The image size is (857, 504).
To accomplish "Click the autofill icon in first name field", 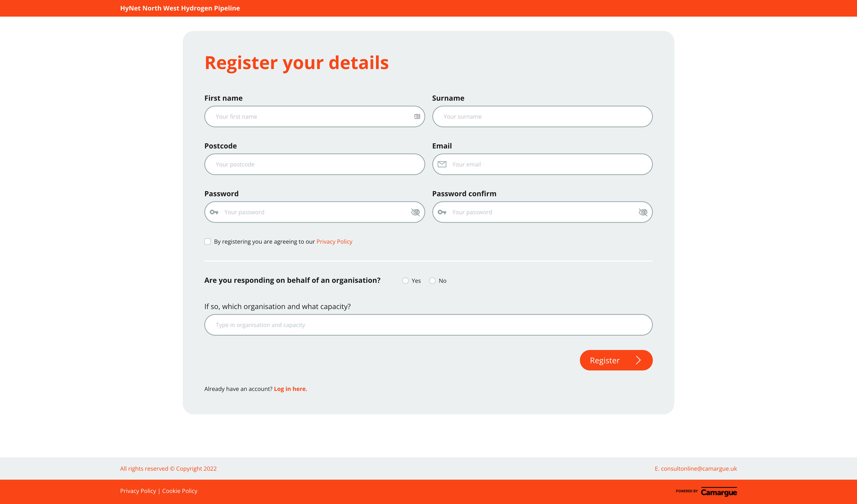I will (417, 117).
